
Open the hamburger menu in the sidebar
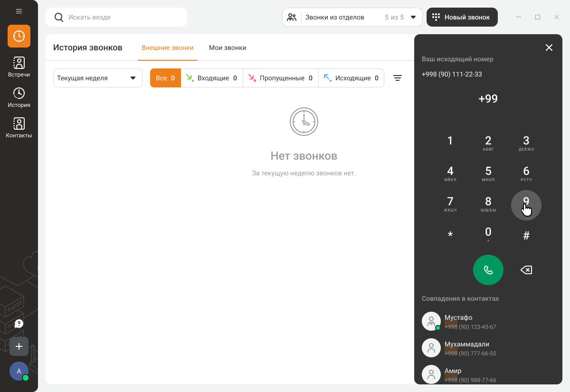tap(19, 11)
